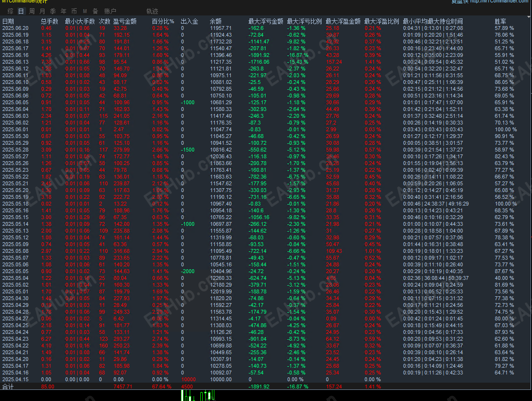The width and height of the screenshot is (532, 401).
Task: Click the 4500 net deposit in totals row
Action: (187, 387)
